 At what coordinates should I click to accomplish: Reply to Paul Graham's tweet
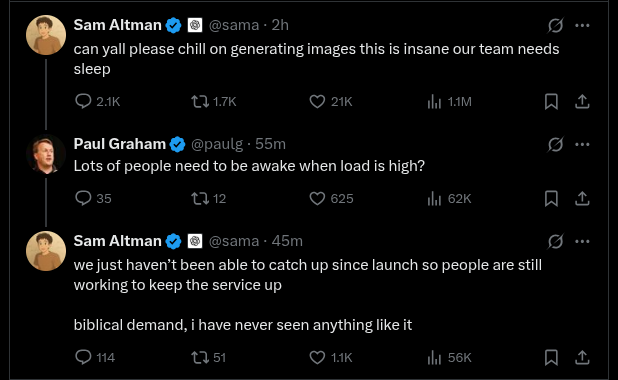[x=83, y=198]
